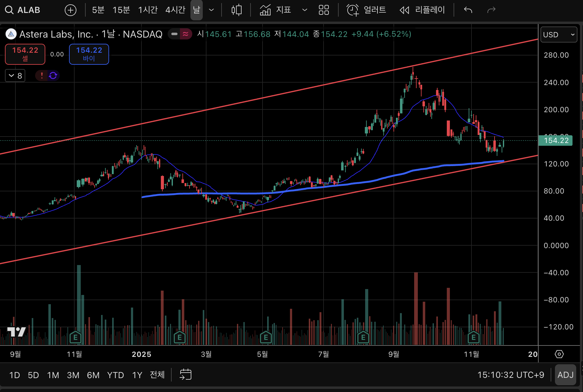Set range to 6M
The width and height of the screenshot is (583, 392).
pos(93,375)
